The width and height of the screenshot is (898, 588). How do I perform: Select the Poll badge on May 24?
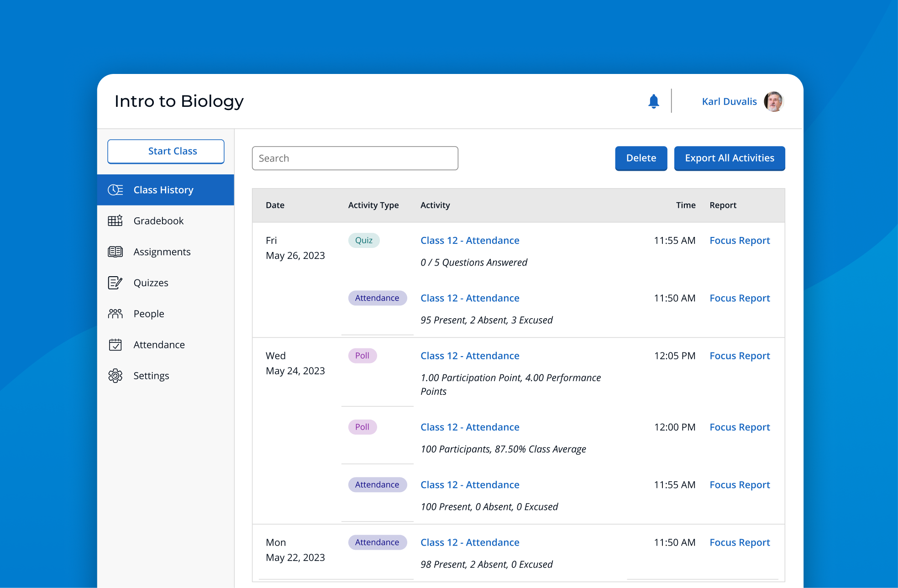(x=362, y=356)
